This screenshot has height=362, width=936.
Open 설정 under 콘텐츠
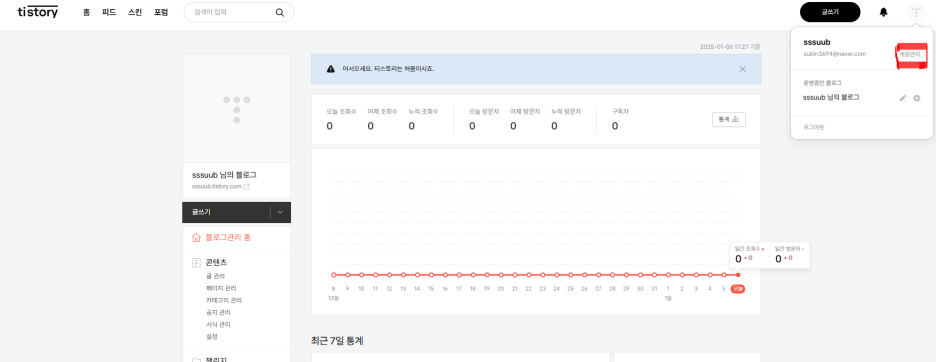211,336
